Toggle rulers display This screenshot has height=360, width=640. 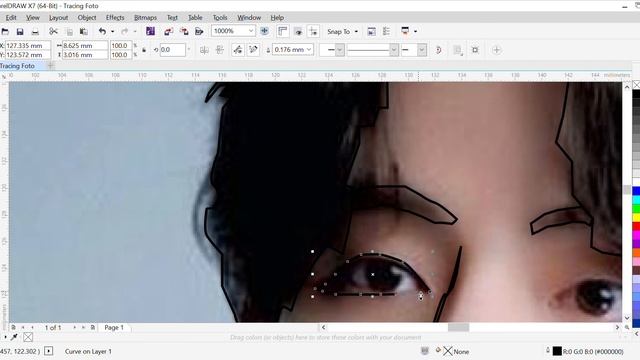282,31
